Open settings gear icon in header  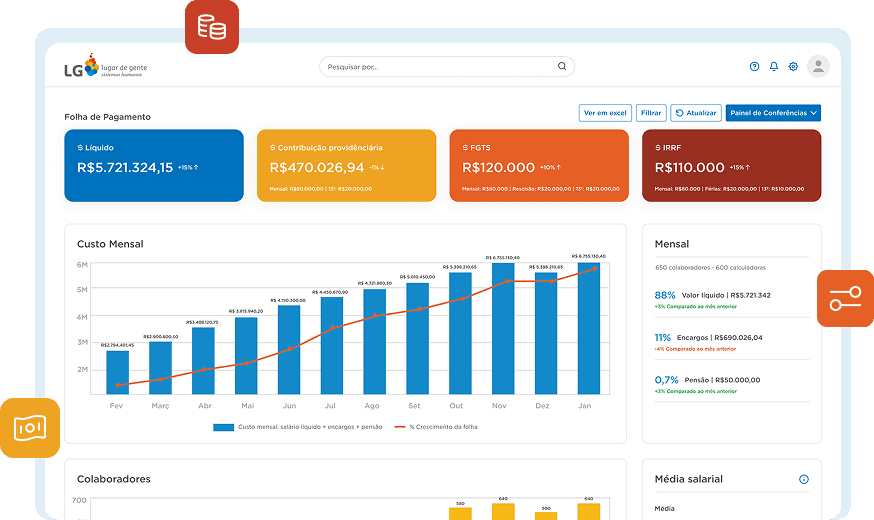[x=793, y=67]
